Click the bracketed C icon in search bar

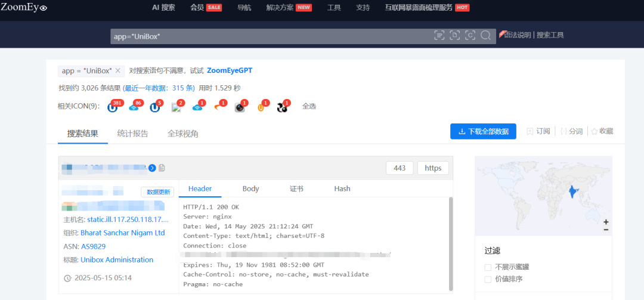(x=470, y=36)
